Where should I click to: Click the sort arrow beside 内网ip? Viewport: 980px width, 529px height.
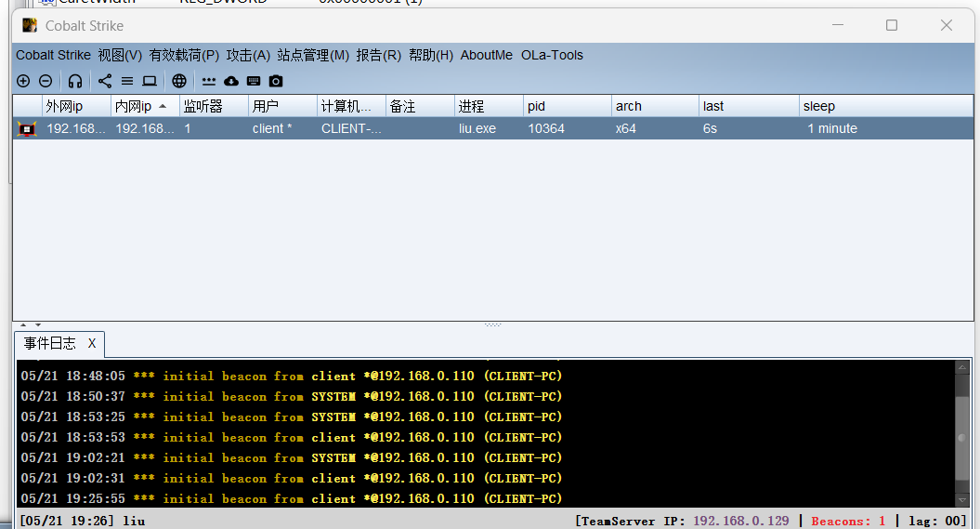(163, 106)
